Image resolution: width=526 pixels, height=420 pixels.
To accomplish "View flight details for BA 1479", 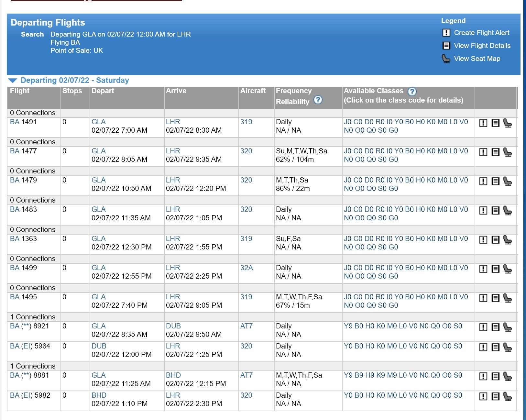I will click(x=495, y=181).
